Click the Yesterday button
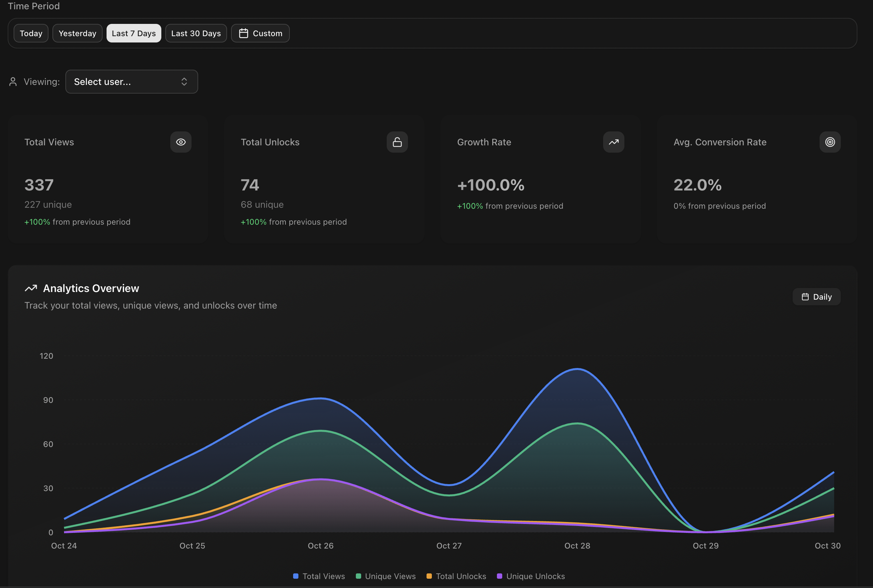Screen dimensions: 873x588 click(77, 33)
